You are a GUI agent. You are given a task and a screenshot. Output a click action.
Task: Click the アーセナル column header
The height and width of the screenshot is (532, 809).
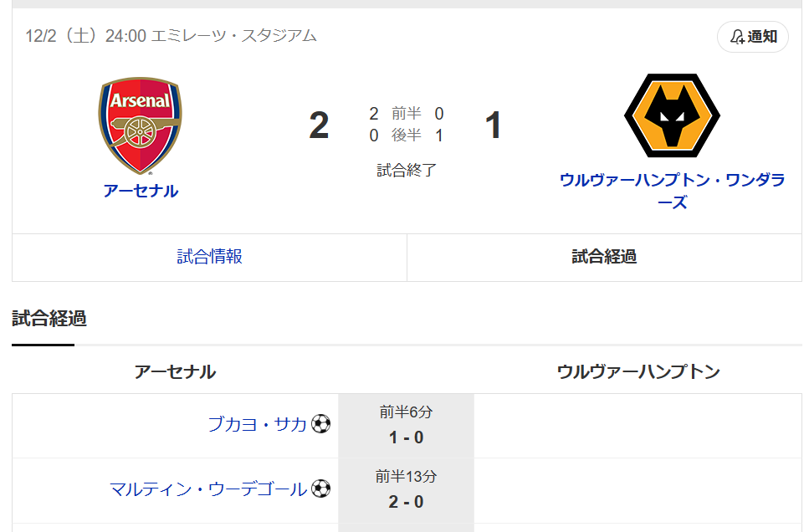coord(175,371)
